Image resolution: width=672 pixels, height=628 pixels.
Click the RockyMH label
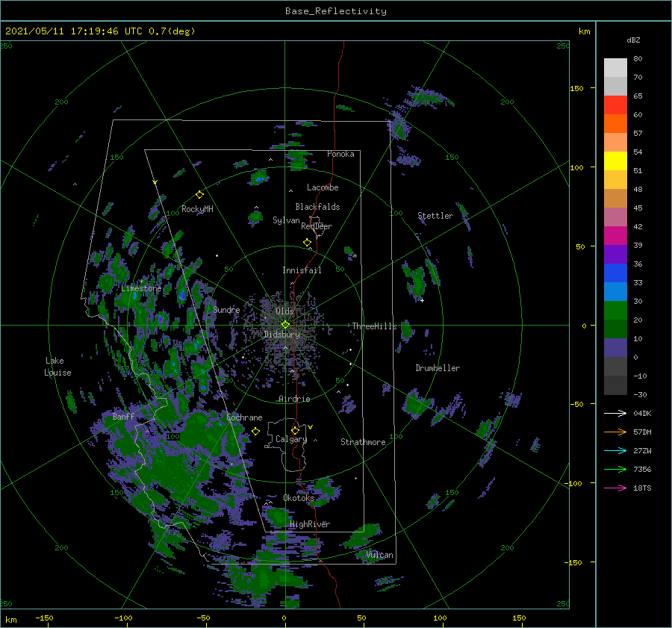(197, 209)
